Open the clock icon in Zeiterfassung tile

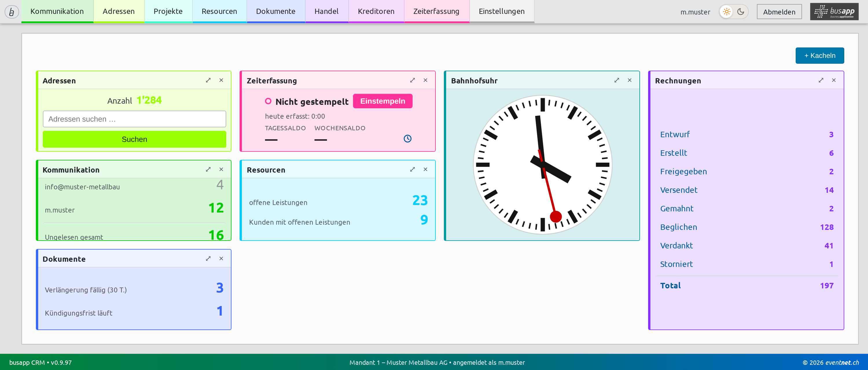coord(407,139)
